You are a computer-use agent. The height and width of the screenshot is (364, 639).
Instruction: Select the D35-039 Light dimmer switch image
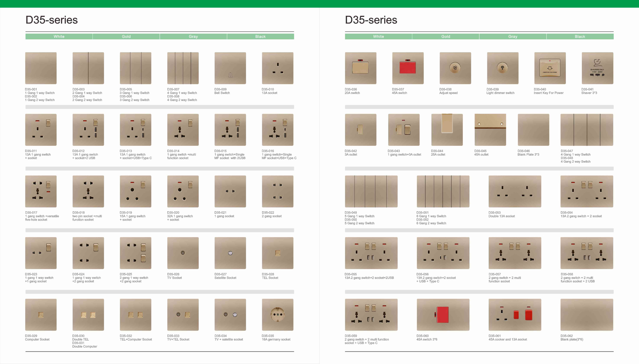click(x=503, y=68)
